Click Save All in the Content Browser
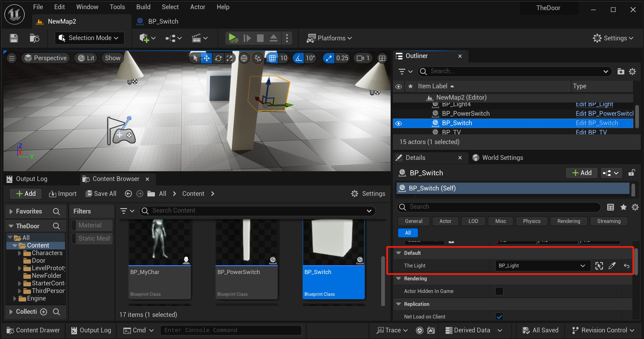644x339 pixels. (101, 194)
